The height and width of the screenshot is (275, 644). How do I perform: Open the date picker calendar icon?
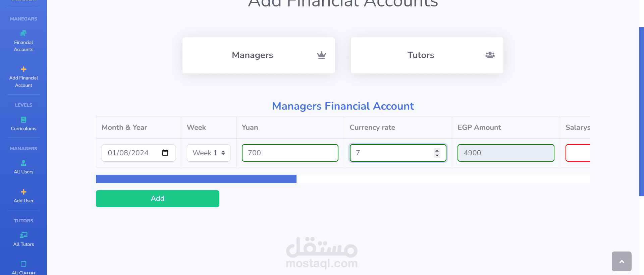coord(165,153)
